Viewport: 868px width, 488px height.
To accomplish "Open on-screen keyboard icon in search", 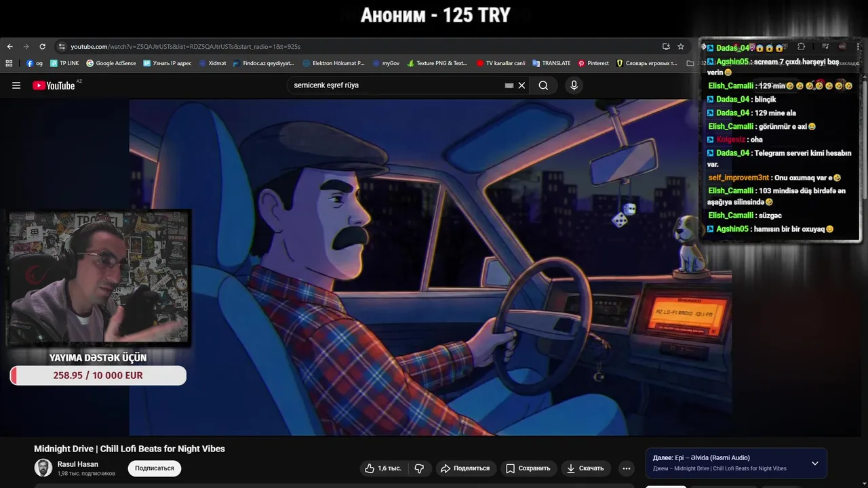I will [509, 85].
